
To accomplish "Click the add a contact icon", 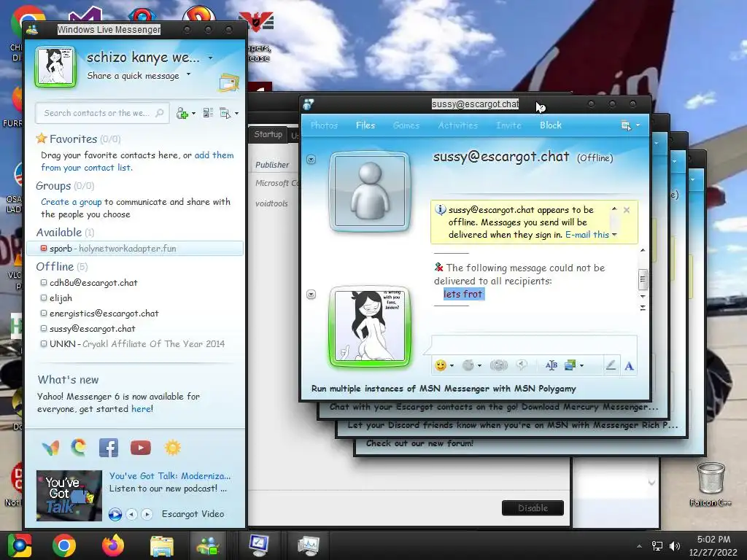I will coord(182,113).
